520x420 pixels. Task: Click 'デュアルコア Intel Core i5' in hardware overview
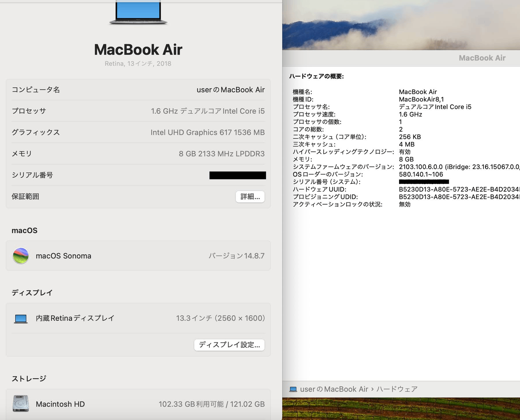435,107
